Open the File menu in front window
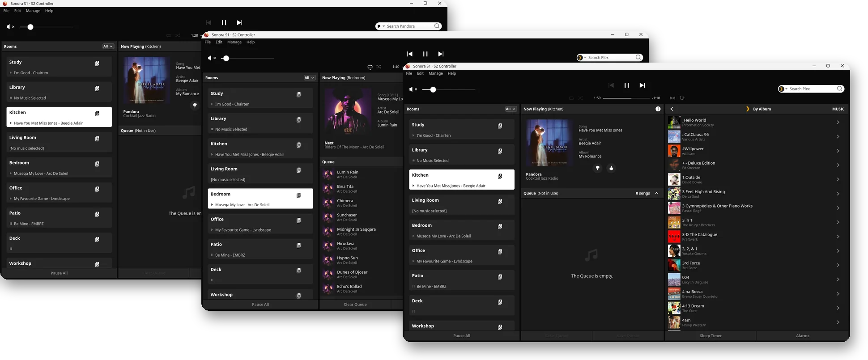 click(409, 73)
